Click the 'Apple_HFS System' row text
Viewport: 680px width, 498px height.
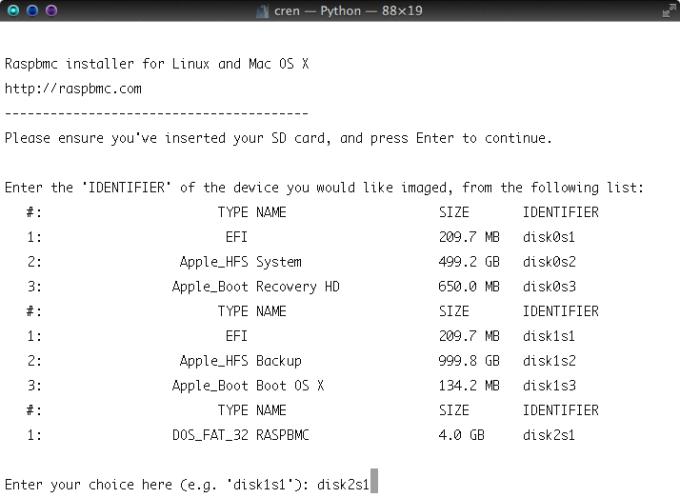(x=241, y=262)
